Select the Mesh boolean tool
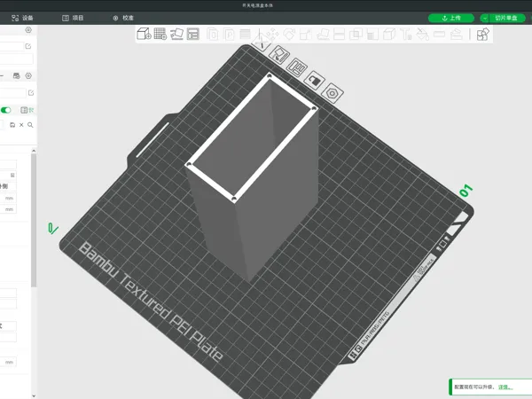The height and width of the screenshot is (399, 532). point(356,35)
